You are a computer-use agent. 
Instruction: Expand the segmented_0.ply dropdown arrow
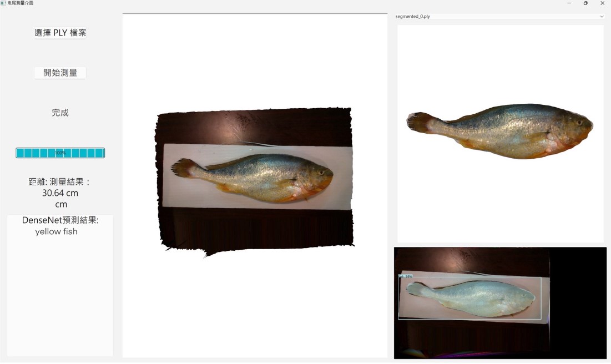point(602,17)
